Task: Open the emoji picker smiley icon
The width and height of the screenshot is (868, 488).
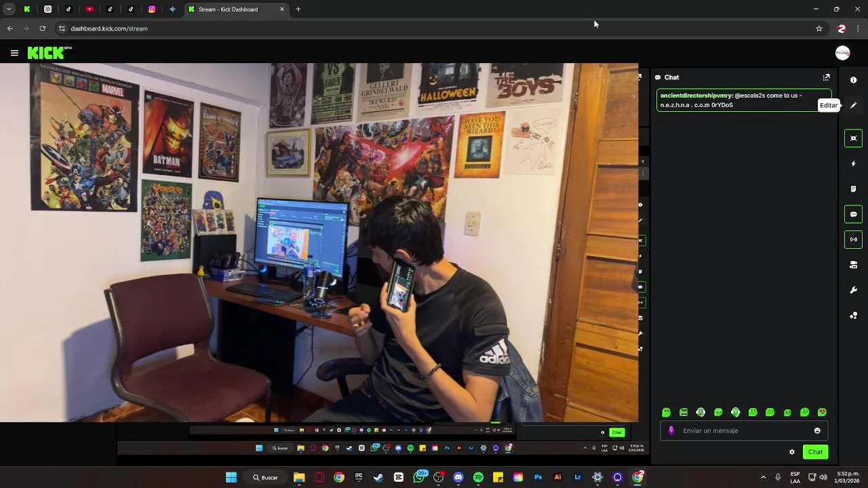Action: coord(817,430)
